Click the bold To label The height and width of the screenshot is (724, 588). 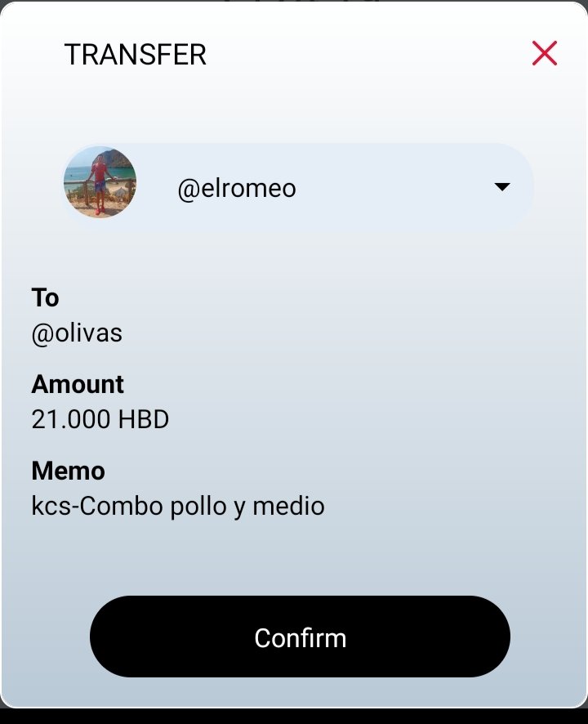[x=45, y=297]
